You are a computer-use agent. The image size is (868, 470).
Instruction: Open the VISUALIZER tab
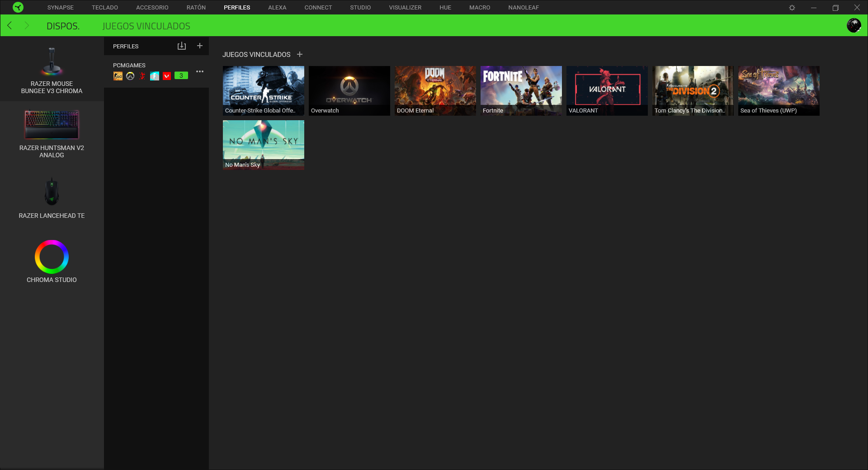click(405, 8)
